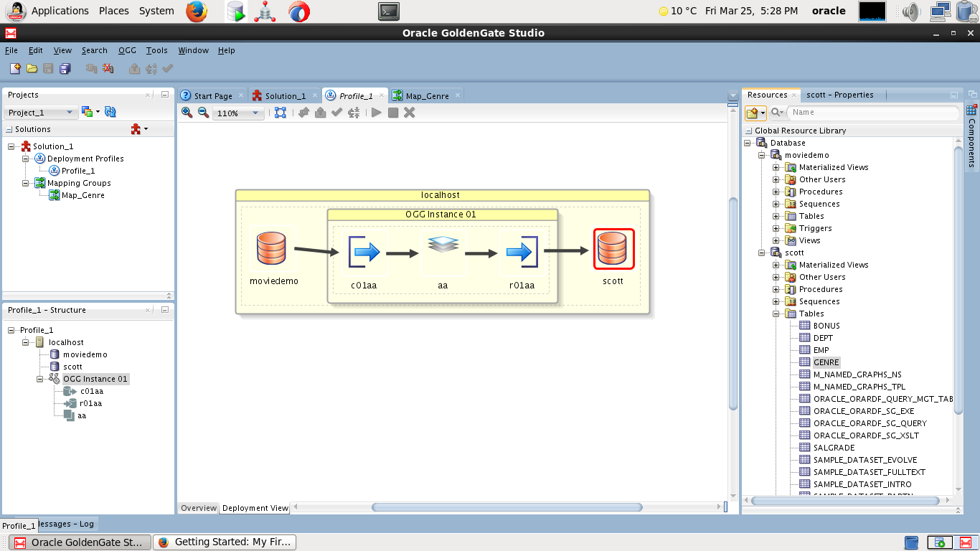Screen dimensions: 980x551
Task: Click the search magnifier in Resources panel
Action: [x=777, y=113]
